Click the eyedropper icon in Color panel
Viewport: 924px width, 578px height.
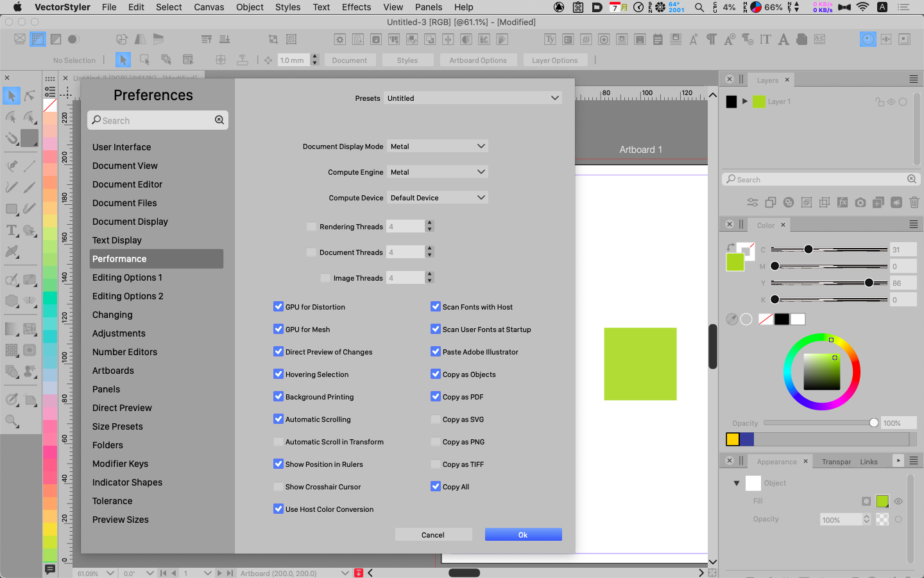(x=732, y=319)
